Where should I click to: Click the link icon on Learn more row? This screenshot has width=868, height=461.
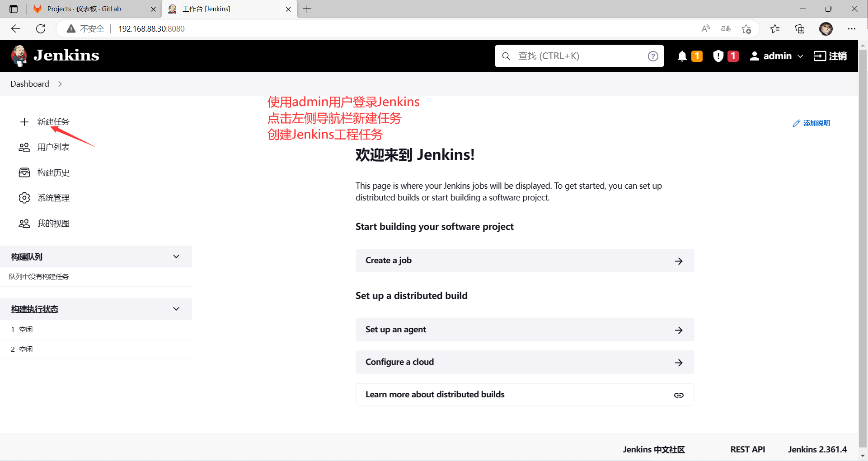679,395
